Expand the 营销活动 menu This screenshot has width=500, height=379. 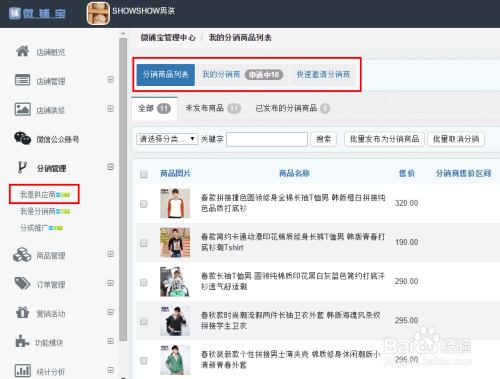click(110, 312)
